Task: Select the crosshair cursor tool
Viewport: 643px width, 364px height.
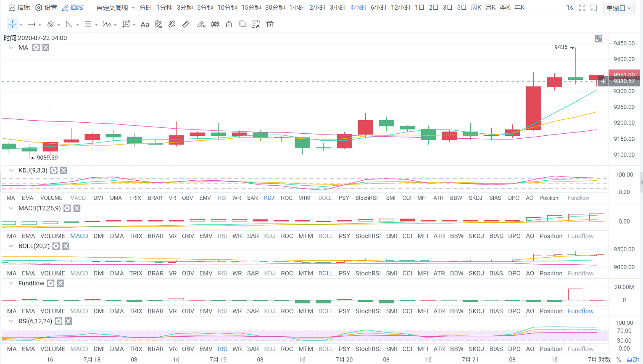Action: (12, 24)
